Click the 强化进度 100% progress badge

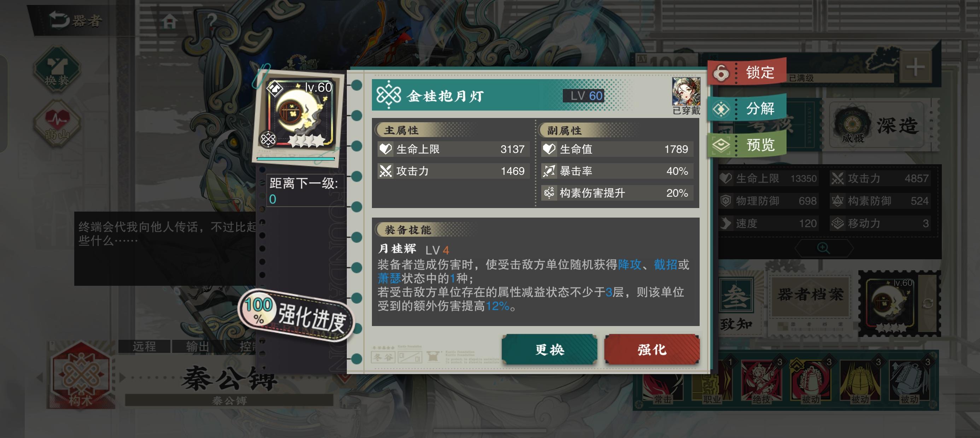pyautogui.click(x=296, y=315)
